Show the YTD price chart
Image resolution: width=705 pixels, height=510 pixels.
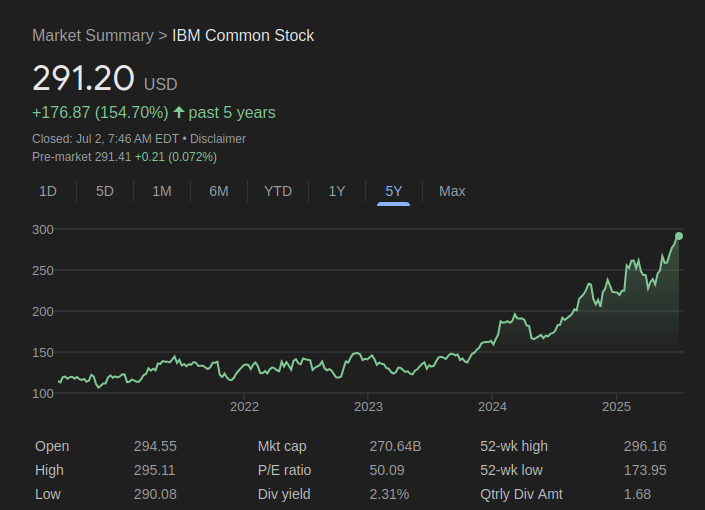pos(278,191)
